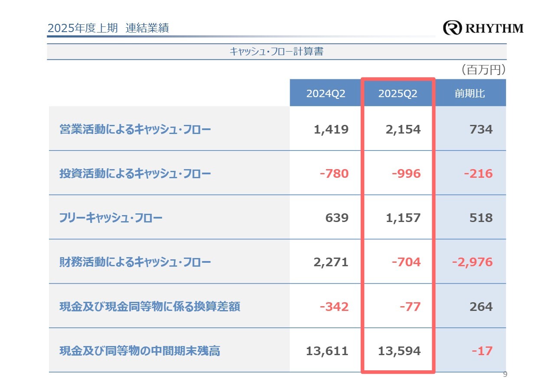Click the 2,154 operating cash flow value

pos(403,129)
